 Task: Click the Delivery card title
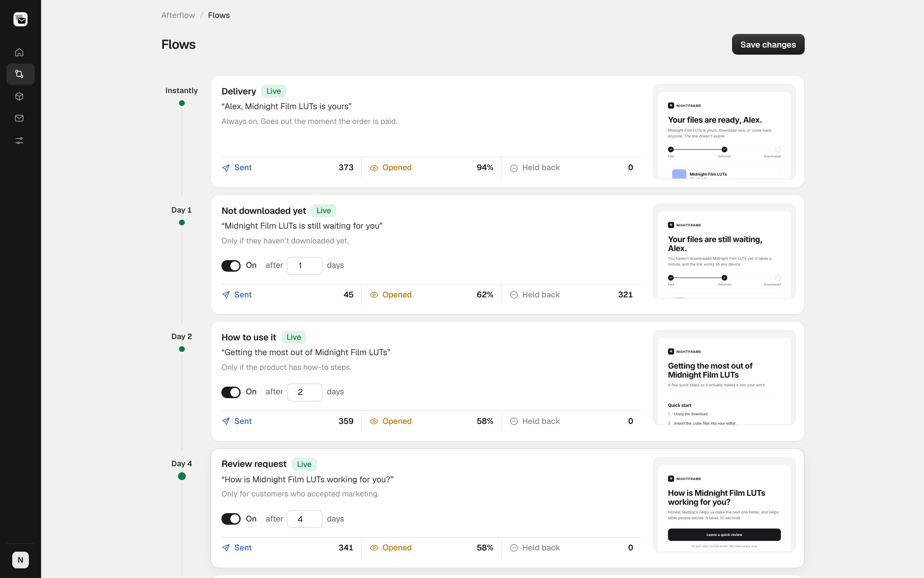(x=239, y=92)
